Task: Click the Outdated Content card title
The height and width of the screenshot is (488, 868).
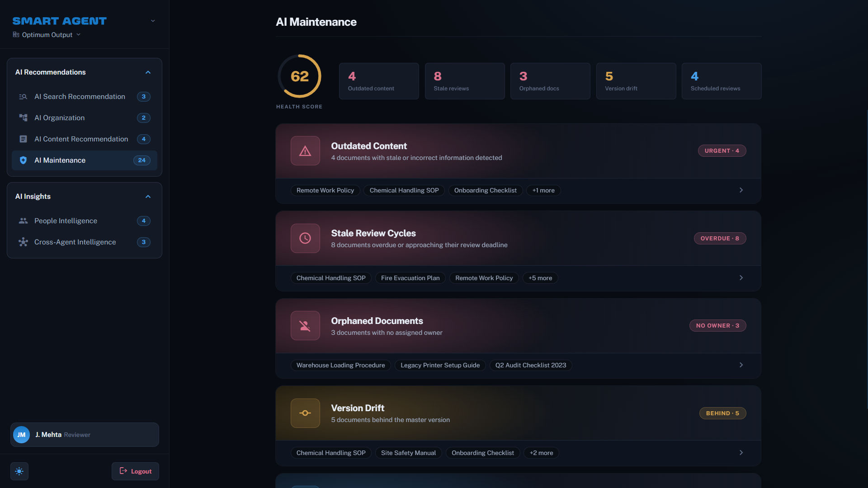Action: pyautogui.click(x=369, y=146)
